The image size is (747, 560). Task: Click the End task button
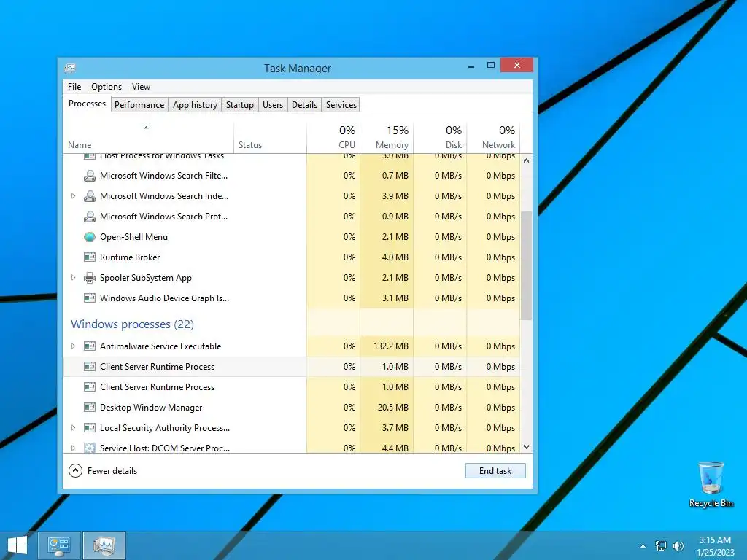click(x=495, y=471)
